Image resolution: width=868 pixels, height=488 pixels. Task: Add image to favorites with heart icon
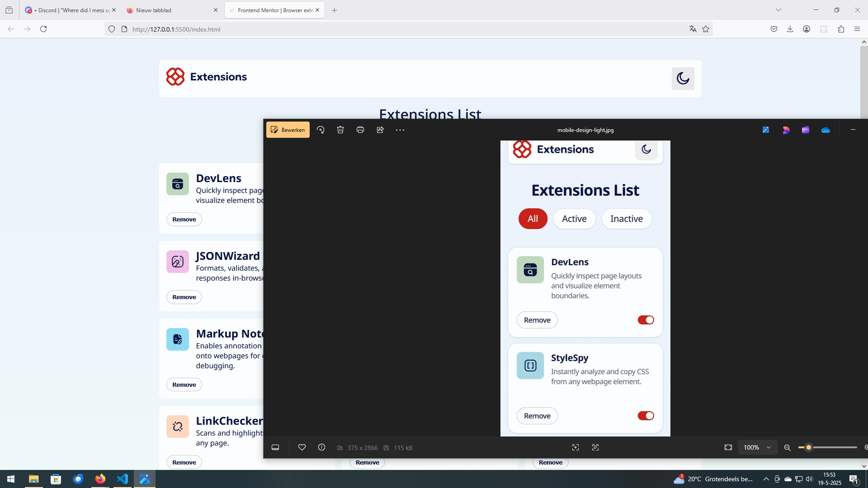[302, 447]
